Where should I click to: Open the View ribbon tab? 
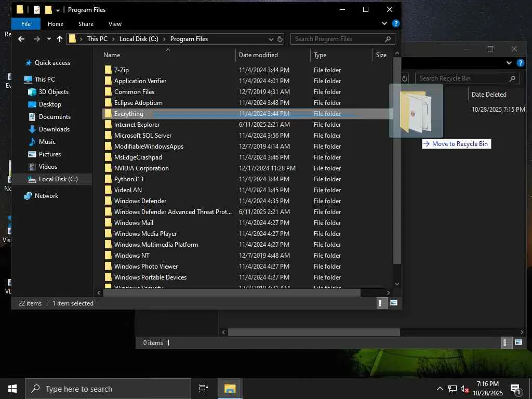point(115,24)
